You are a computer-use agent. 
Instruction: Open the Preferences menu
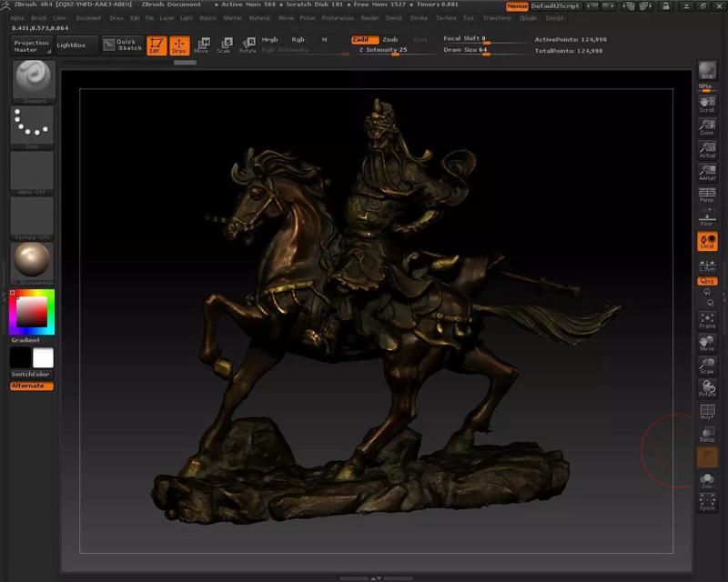tap(338, 17)
